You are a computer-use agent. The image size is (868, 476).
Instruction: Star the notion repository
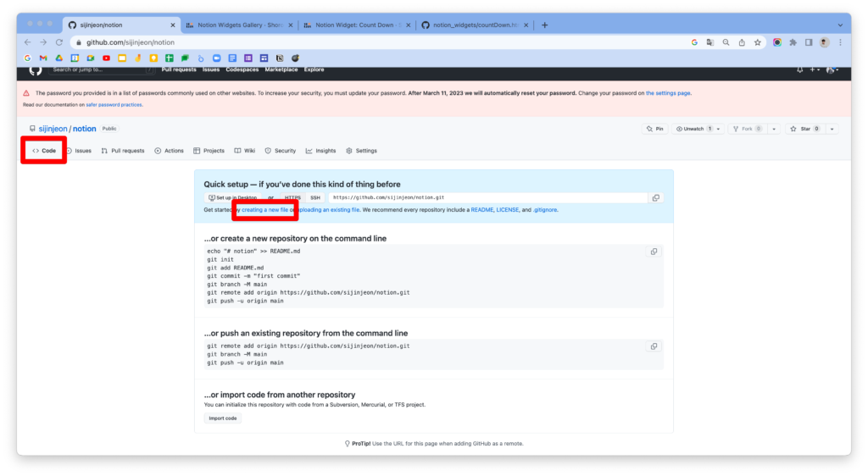pyautogui.click(x=804, y=129)
